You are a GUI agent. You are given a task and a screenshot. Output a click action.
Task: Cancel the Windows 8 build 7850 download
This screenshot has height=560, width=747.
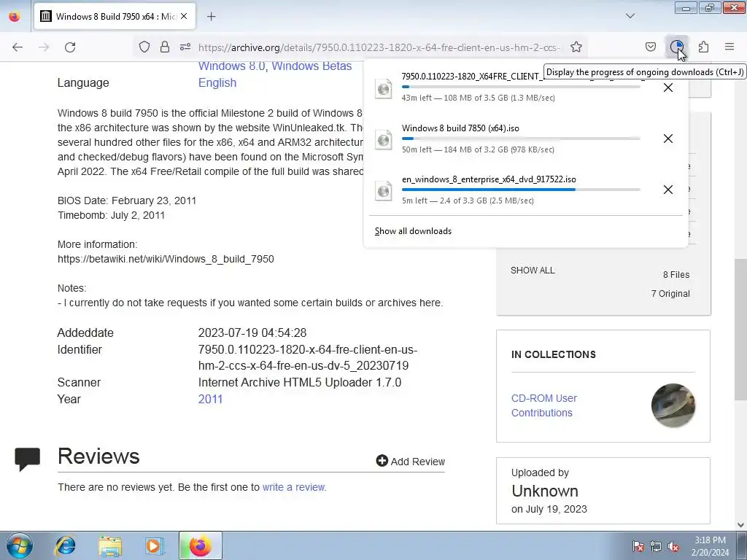tap(668, 139)
